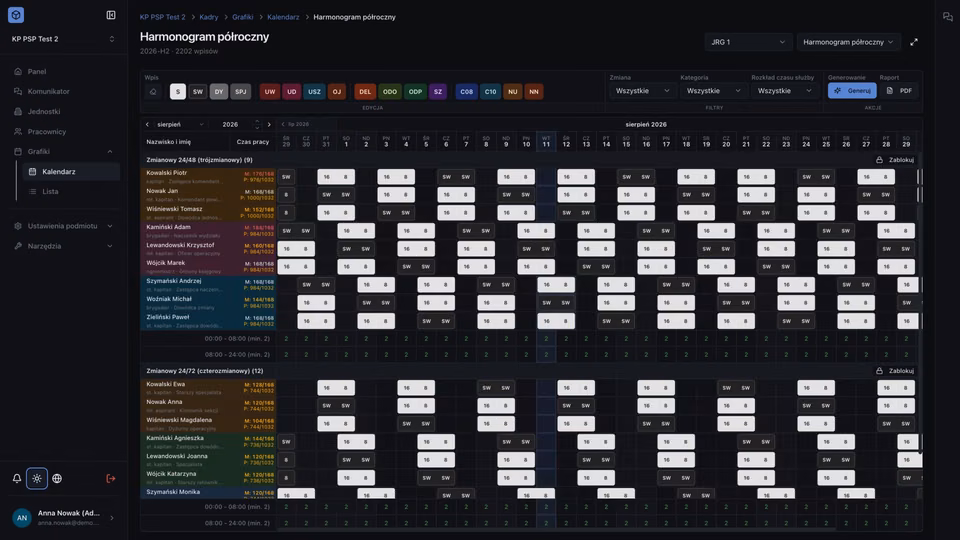Open notifications with the bell icon
This screenshot has width=960, height=540.
17,479
